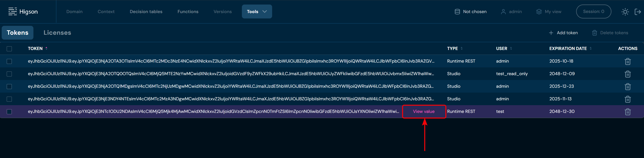Screen dimensions: 644x158
Task: Switch to the Licenses tab
Action: coord(57,33)
